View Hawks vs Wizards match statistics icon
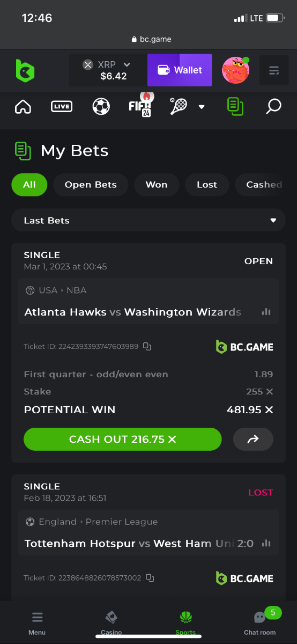This screenshot has width=297, height=644. pos(266,312)
